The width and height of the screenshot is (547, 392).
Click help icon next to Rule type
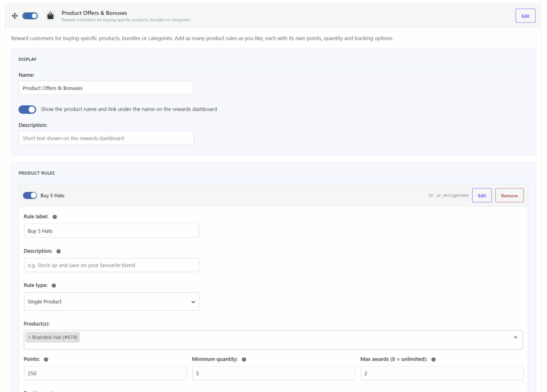pyautogui.click(x=54, y=285)
